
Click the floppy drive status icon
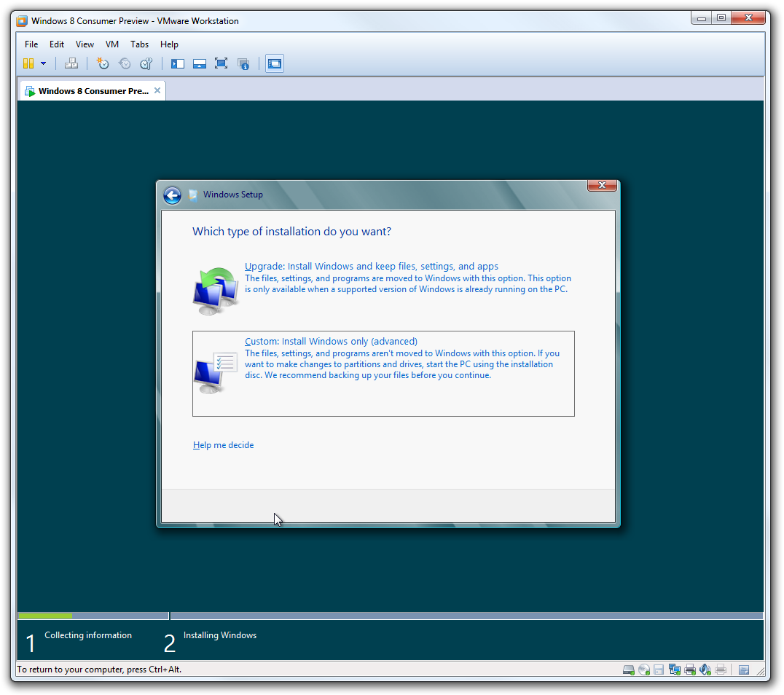click(x=659, y=670)
